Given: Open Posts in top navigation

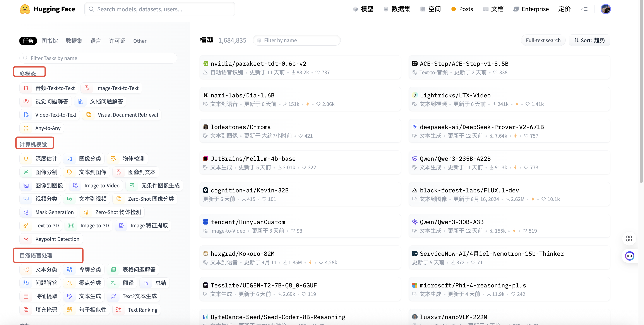Looking at the screenshot, I should [x=462, y=9].
